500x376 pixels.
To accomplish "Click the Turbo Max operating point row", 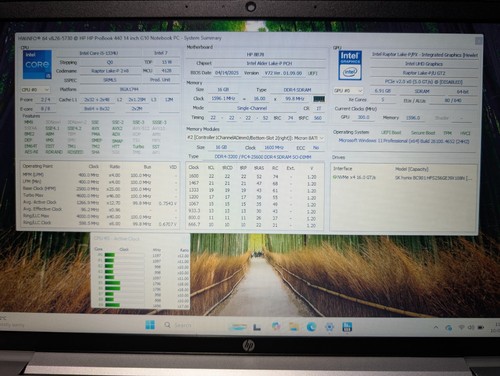I will (x=99, y=196).
